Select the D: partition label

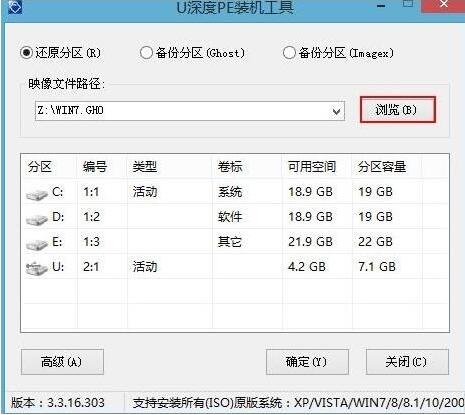click(58, 217)
